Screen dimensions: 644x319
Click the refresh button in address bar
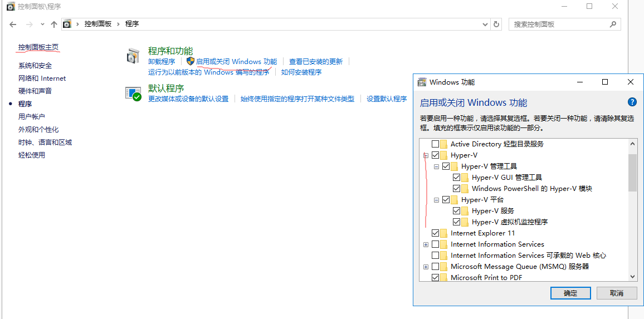pos(496,24)
